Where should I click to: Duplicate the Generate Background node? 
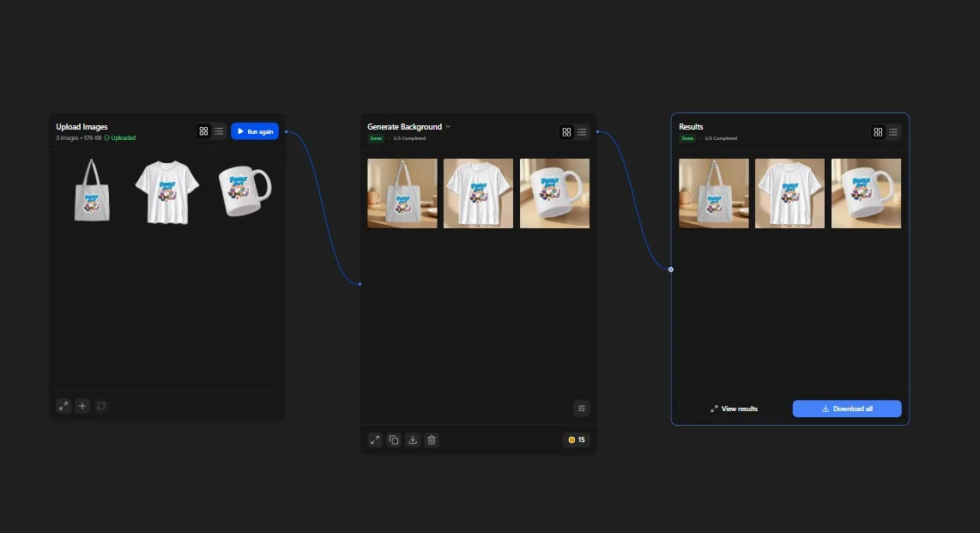[394, 440]
